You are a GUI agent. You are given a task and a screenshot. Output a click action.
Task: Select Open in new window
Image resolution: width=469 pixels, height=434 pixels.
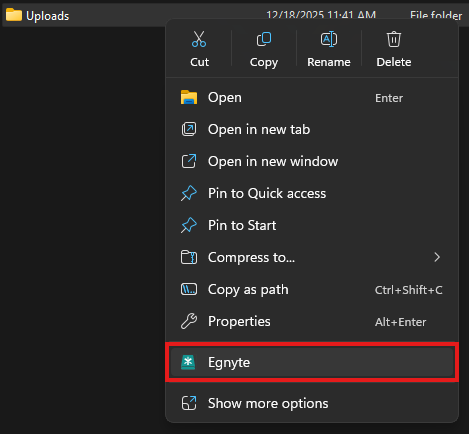coord(312,161)
